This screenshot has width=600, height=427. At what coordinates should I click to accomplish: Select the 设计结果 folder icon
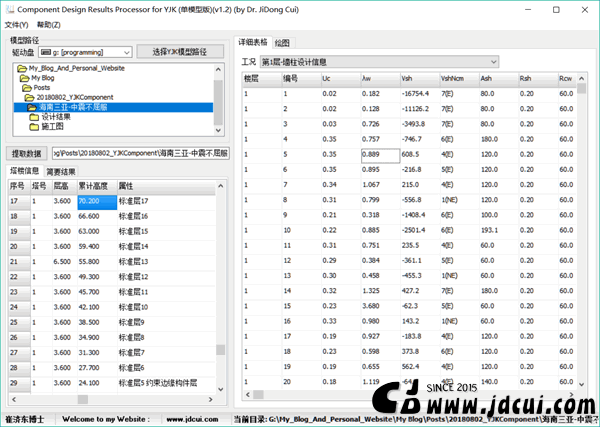pyautogui.click(x=34, y=117)
